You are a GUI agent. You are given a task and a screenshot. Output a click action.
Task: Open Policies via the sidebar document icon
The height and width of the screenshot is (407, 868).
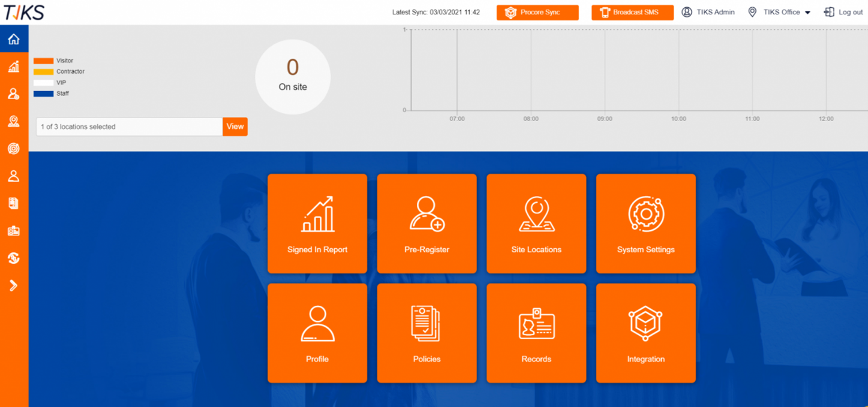click(13, 203)
